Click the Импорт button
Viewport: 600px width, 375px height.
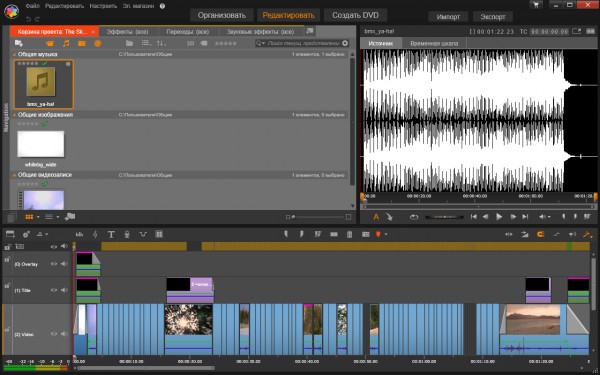[448, 17]
